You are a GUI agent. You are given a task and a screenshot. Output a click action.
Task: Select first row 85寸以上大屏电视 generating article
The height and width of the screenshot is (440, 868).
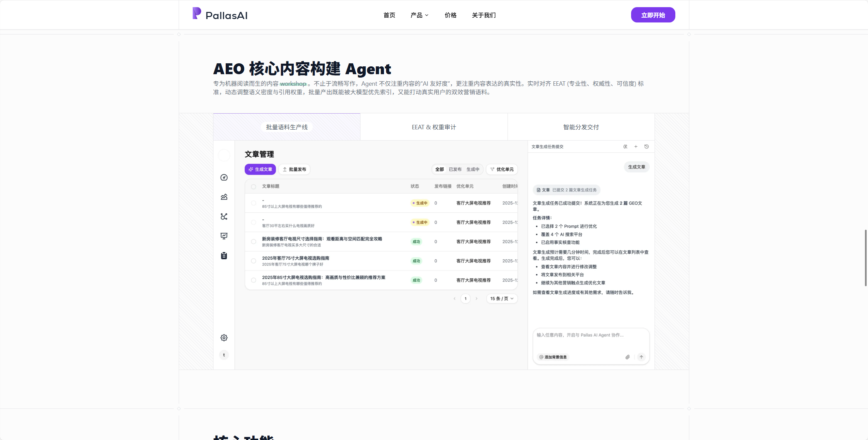pyautogui.click(x=254, y=203)
